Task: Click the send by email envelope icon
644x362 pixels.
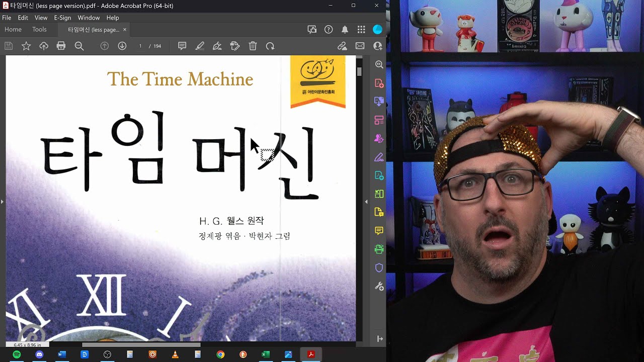Action: 360,46
